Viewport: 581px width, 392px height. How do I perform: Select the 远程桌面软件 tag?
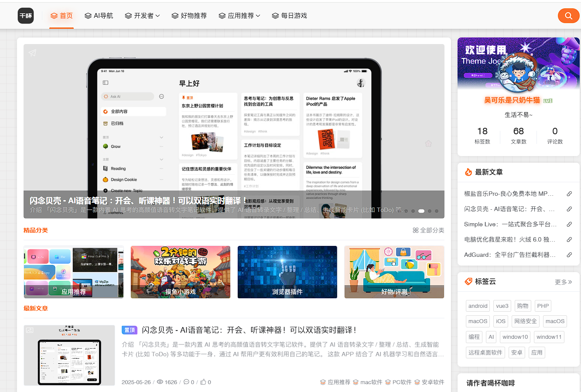point(485,353)
